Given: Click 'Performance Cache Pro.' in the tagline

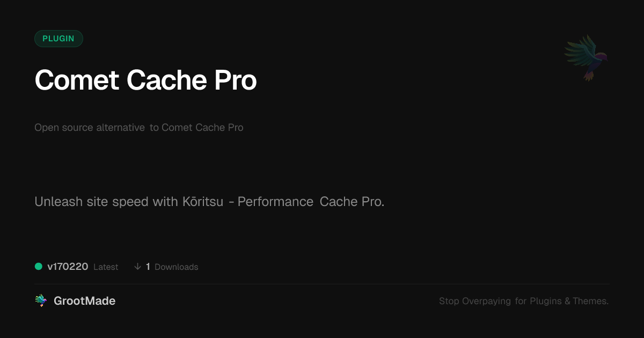Looking at the screenshot, I should coord(311,202).
